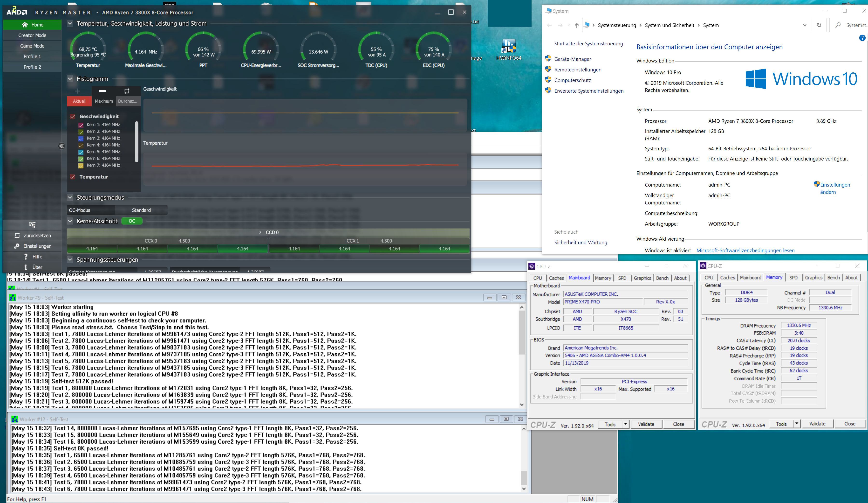Click the CPU-Z Mainboard window title icon
Viewport: 868px width, 503px height.
532,266
